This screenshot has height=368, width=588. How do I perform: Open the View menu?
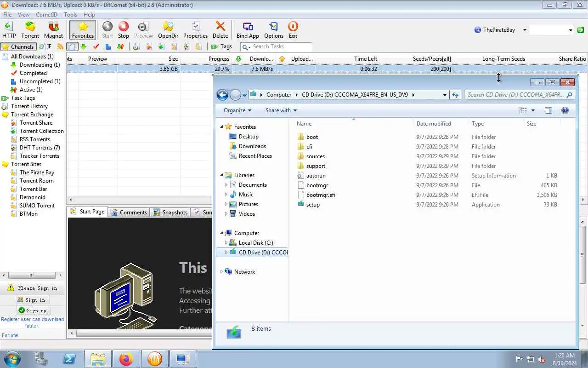click(23, 15)
